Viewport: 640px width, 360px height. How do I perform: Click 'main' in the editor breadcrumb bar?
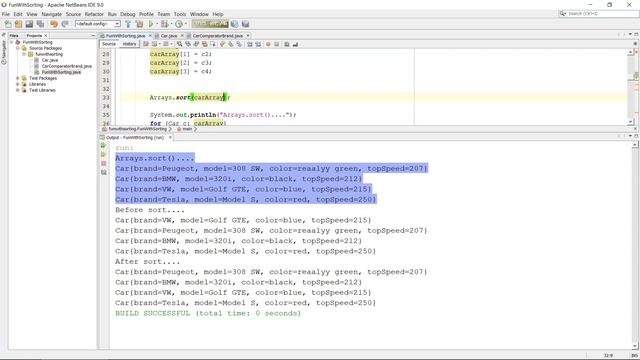tap(187, 129)
